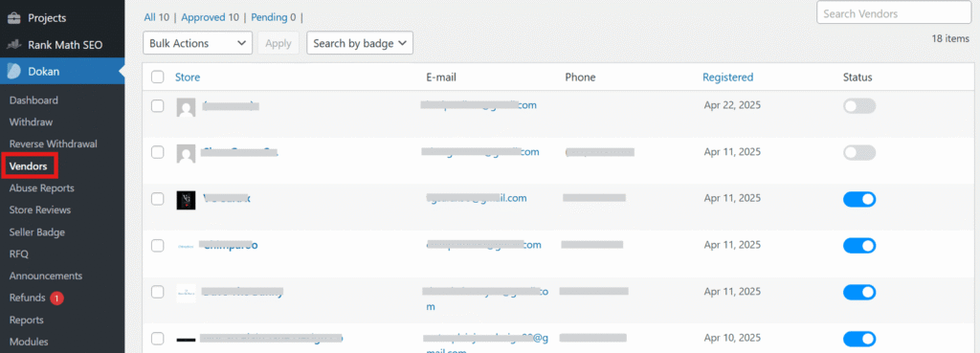Enable the status toggle for Apr 22 vendor
This screenshot has width=980, height=353.
(859, 106)
